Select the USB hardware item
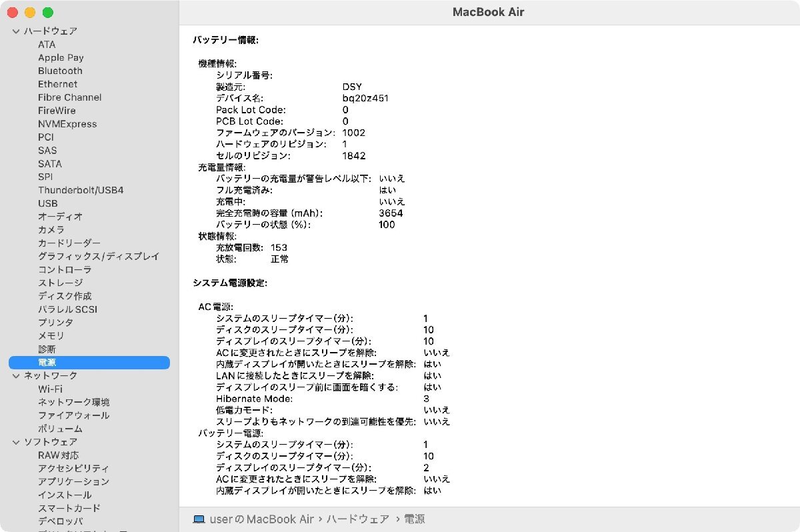The image size is (800, 532). click(47, 203)
